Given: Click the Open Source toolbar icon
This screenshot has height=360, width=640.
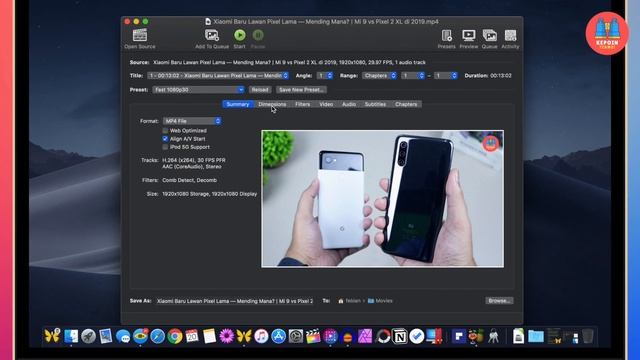Looking at the screenshot, I should click(x=140, y=35).
